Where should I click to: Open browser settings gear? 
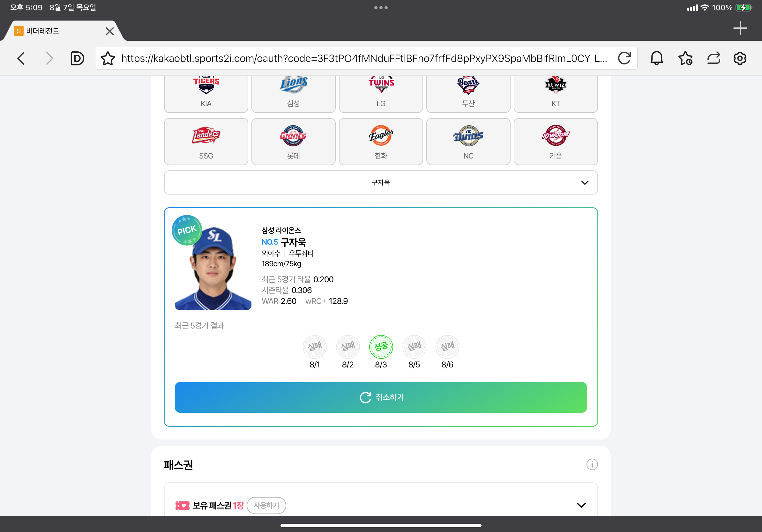click(740, 58)
